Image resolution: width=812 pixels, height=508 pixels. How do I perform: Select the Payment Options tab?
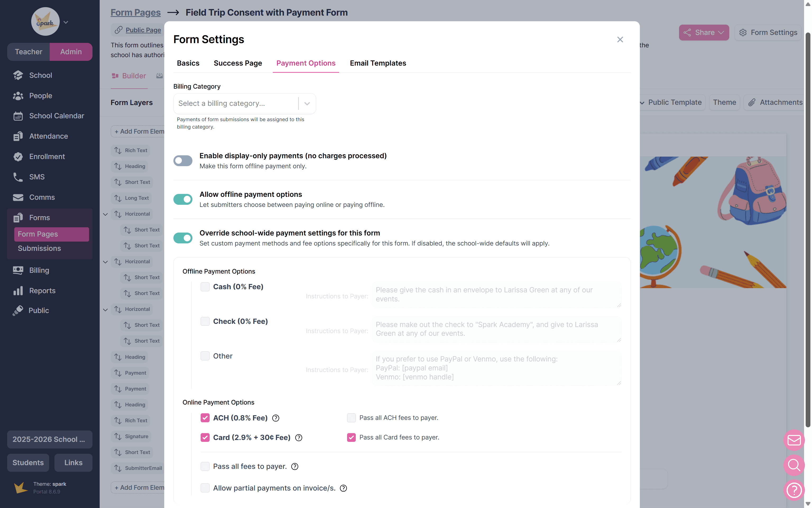(306, 63)
